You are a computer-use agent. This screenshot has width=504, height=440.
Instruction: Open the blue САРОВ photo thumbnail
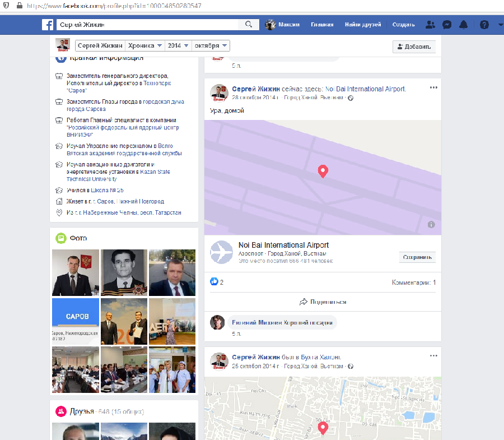(75, 319)
